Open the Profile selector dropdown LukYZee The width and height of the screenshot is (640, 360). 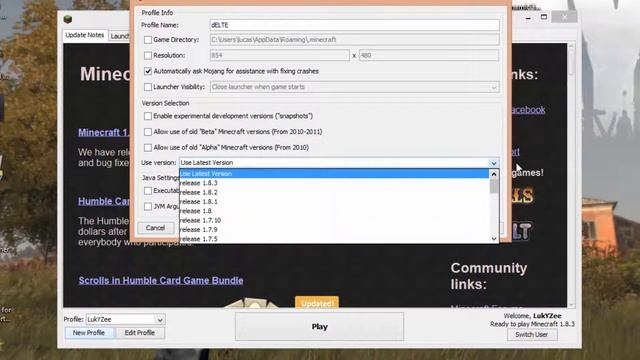coord(125,319)
